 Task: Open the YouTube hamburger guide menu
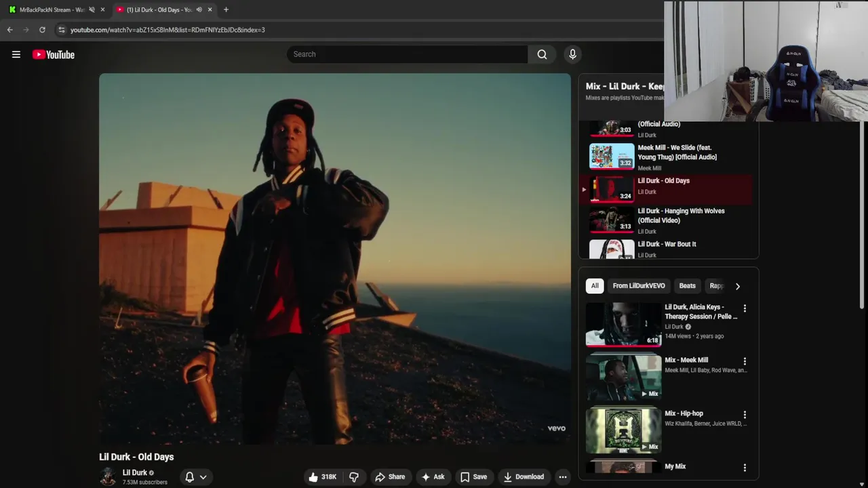tap(16, 54)
